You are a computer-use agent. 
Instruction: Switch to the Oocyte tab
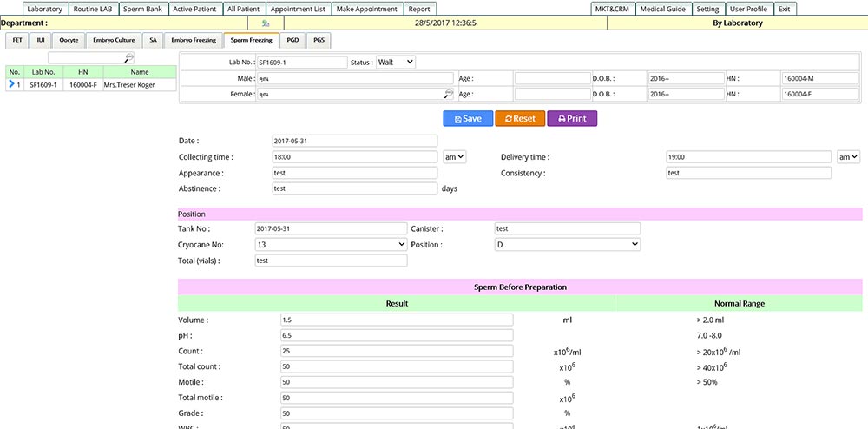tap(69, 41)
